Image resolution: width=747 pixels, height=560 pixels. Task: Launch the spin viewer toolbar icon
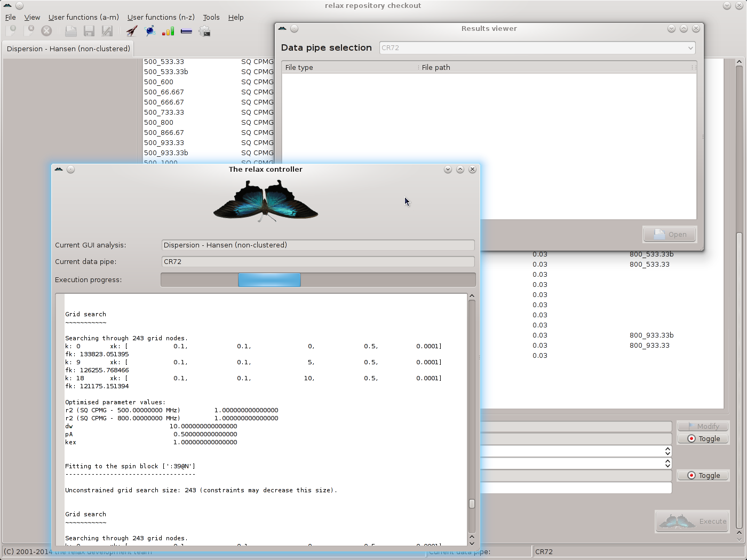point(150,31)
